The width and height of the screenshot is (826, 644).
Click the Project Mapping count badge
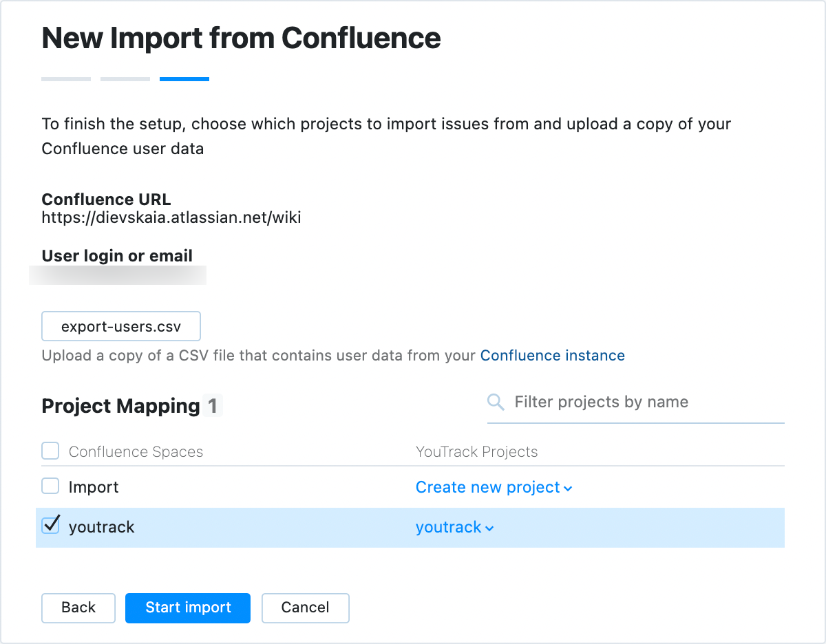pos(213,406)
